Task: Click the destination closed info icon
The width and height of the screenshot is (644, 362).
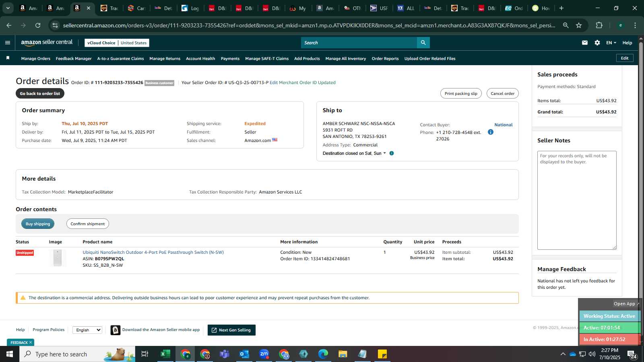Action: coord(392,153)
